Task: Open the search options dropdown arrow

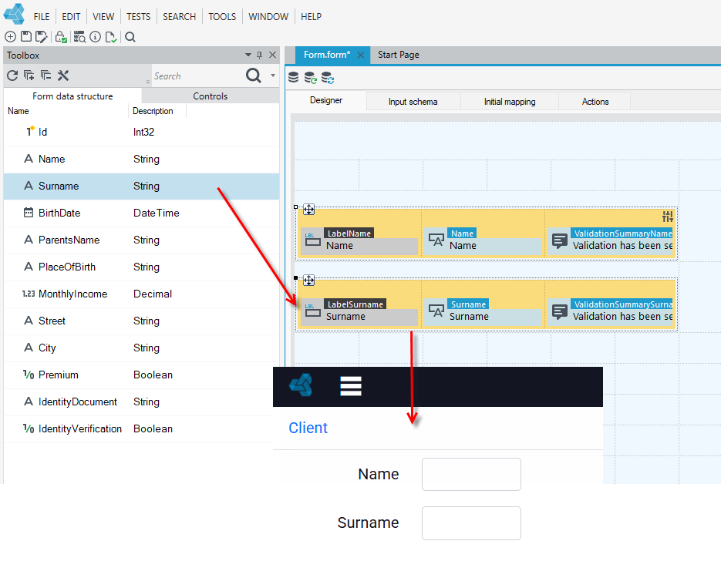Action: 273,76
